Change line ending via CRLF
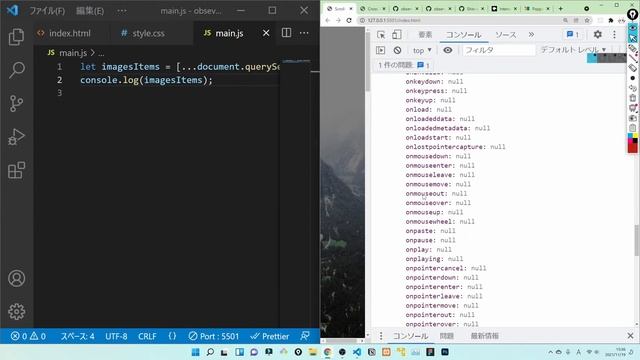This screenshot has height=360, width=640. 147,336
